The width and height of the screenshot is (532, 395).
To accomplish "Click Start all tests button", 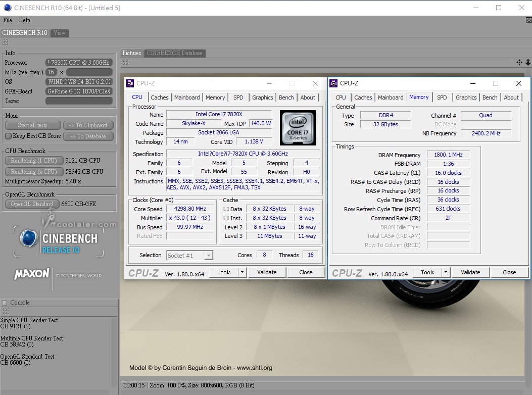I will [32, 125].
